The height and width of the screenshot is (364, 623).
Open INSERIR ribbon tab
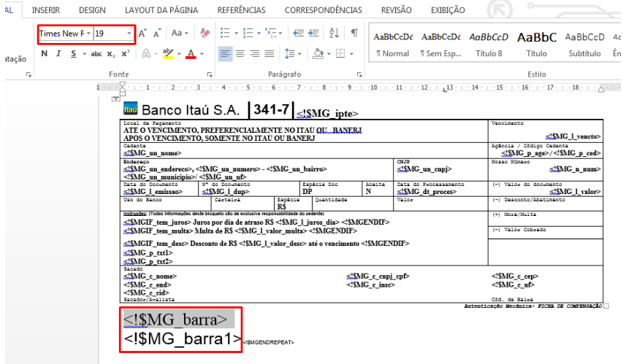point(46,10)
